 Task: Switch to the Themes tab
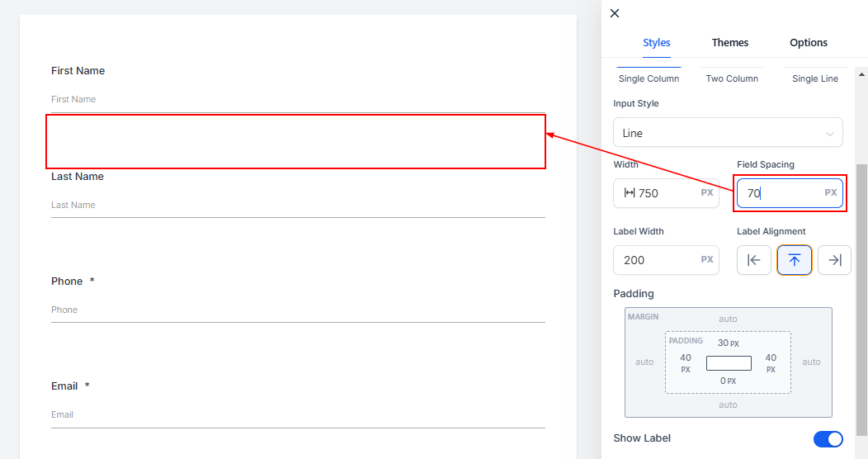click(x=730, y=43)
